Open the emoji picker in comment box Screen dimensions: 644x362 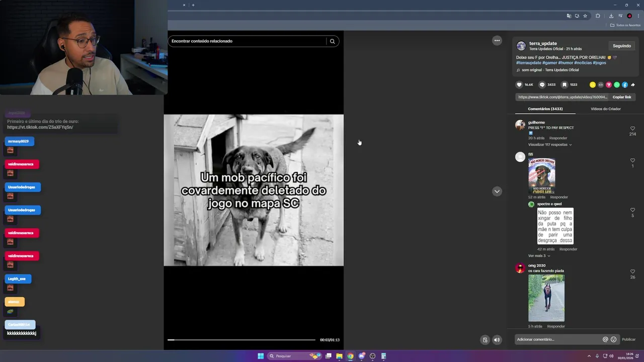point(613,339)
